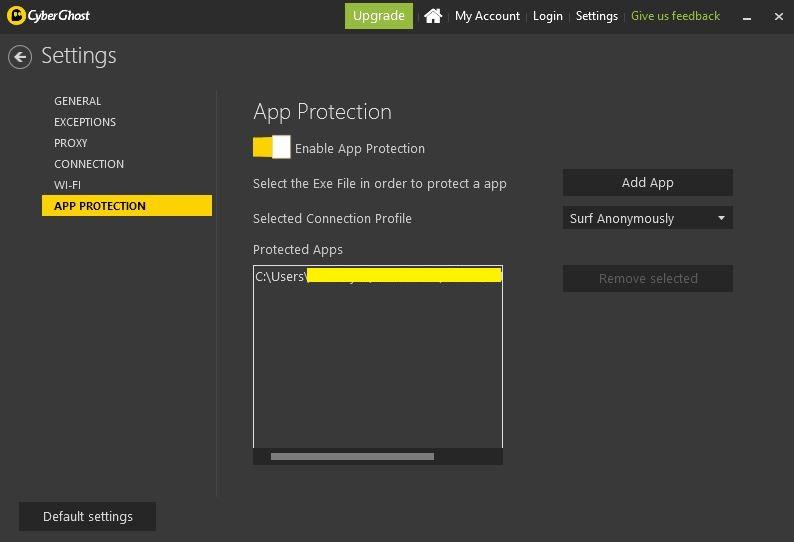Go to the Home icon

point(433,16)
